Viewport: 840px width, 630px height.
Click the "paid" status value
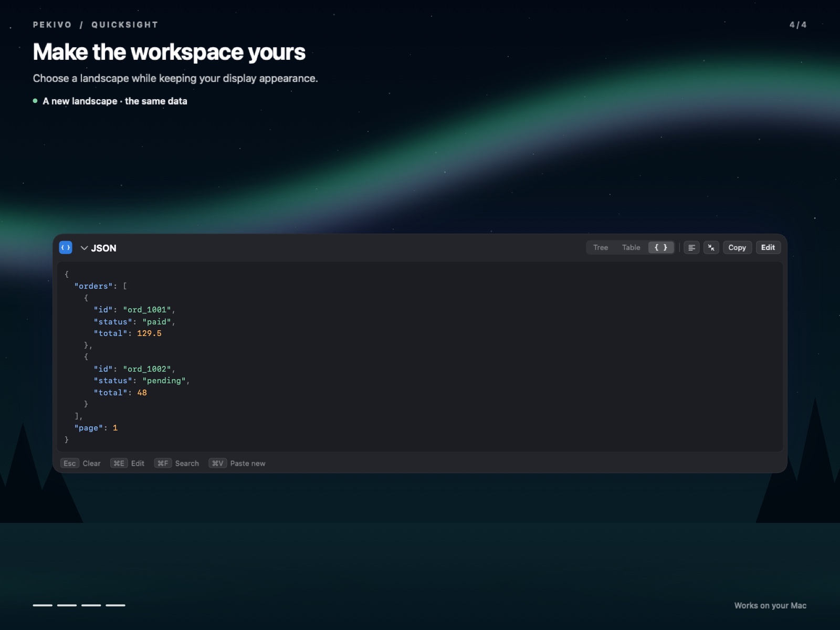pyautogui.click(x=156, y=322)
